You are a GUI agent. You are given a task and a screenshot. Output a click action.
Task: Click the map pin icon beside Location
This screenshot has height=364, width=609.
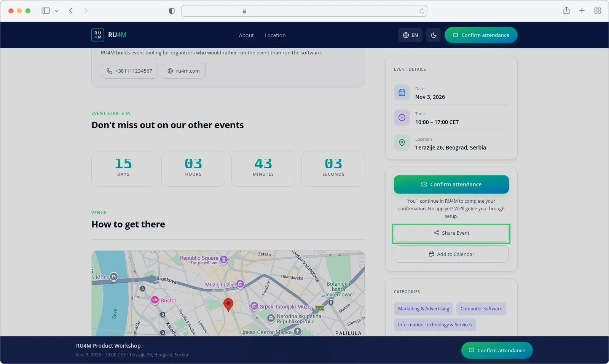click(x=402, y=143)
